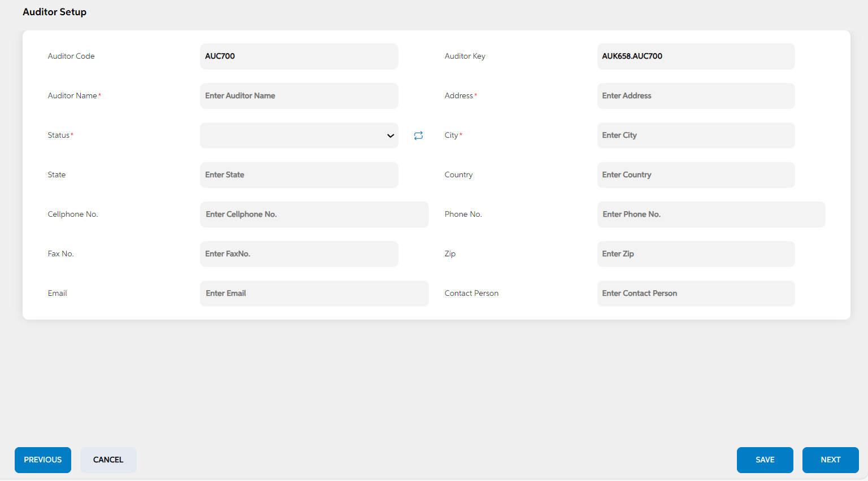Focus the Enter Zip field

tap(696, 254)
